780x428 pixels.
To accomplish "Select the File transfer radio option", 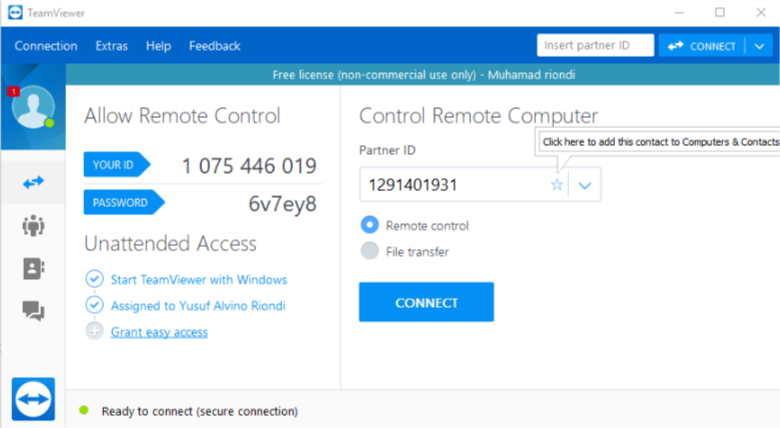I will [x=370, y=251].
